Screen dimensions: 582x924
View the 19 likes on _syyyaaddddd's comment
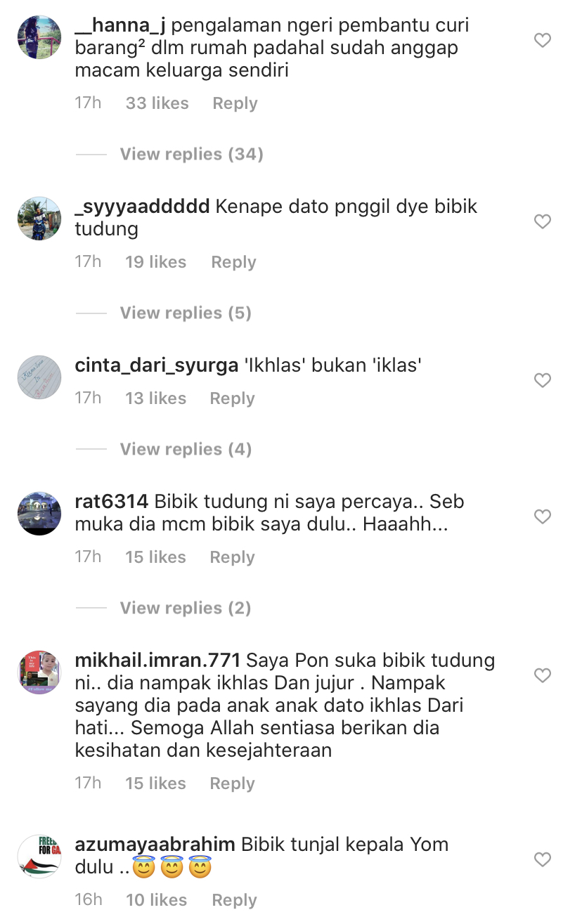point(155,262)
